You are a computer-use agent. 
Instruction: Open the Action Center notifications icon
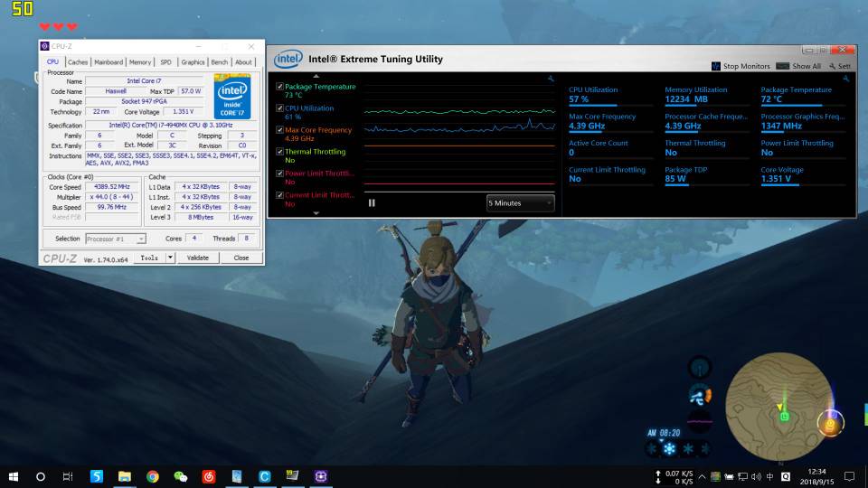tap(849, 476)
